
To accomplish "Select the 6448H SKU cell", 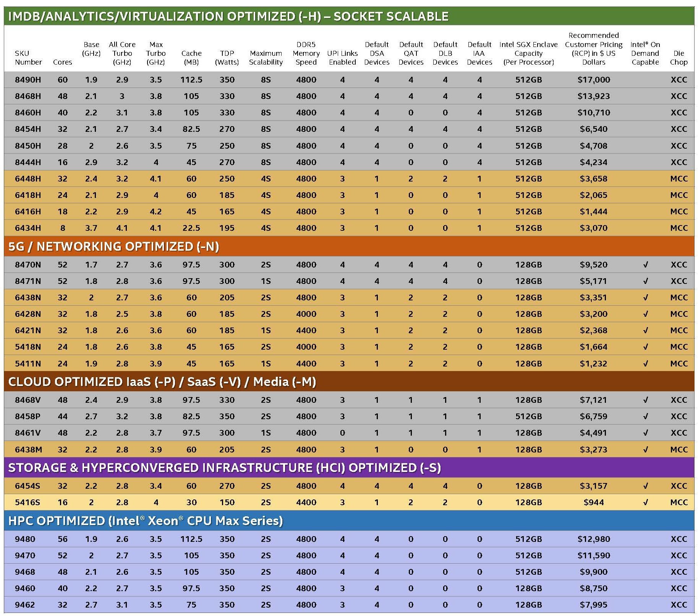I will coord(28,178).
